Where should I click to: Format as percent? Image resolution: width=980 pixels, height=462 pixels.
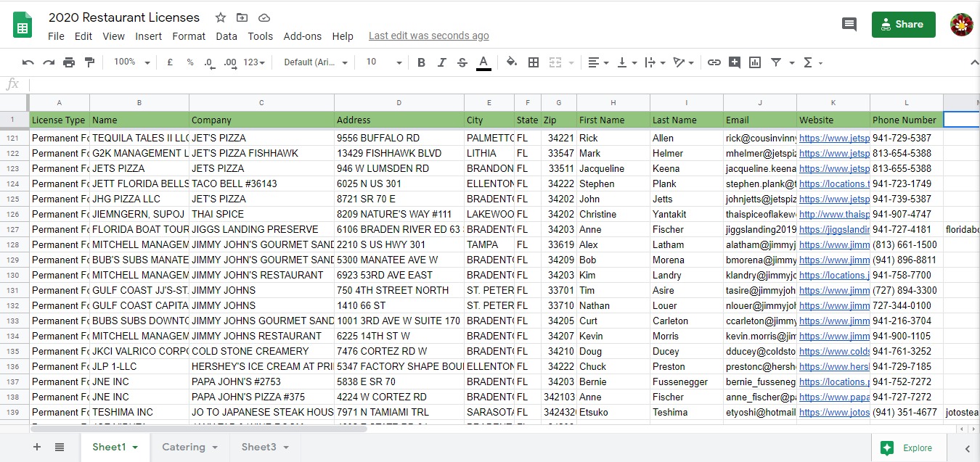pyautogui.click(x=190, y=62)
